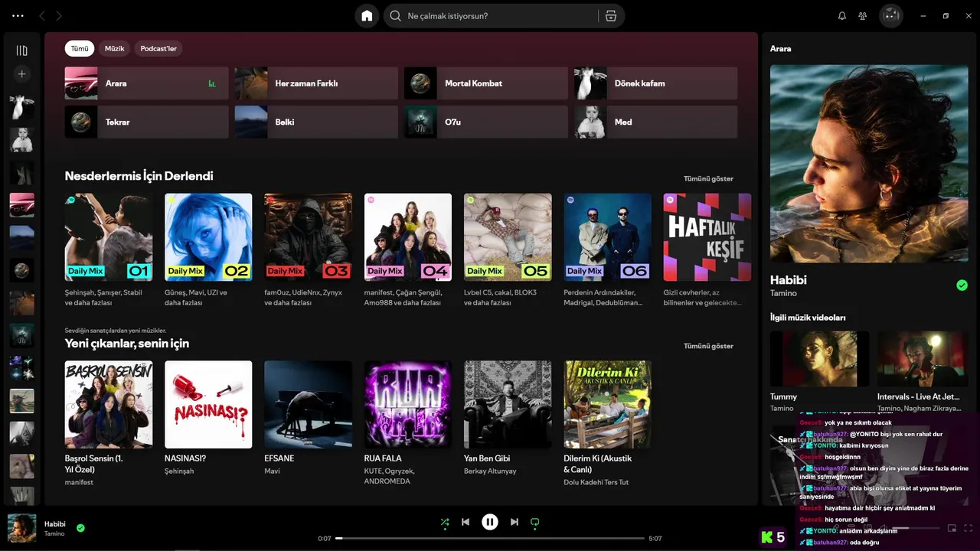Viewport: 980px width, 551px height.
Task: Open Haftalık Keşif cover
Action: pyautogui.click(x=707, y=237)
